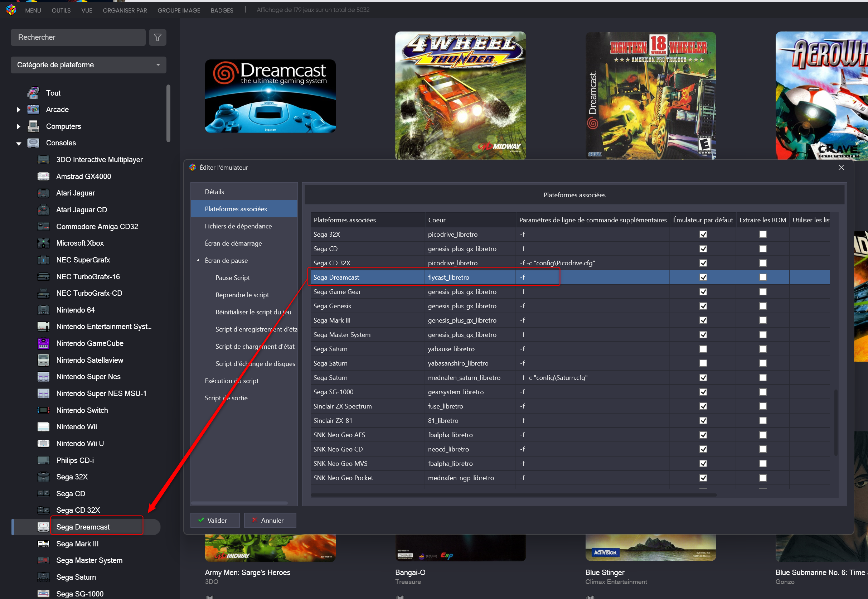Open Catégorie de plateforme dropdown
The width and height of the screenshot is (868, 599).
[x=88, y=64]
